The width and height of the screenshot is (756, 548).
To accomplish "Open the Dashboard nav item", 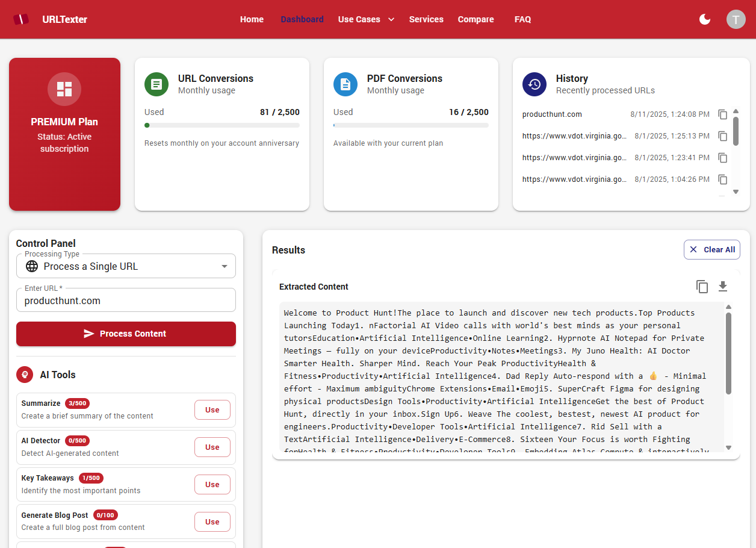I will click(x=302, y=19).
